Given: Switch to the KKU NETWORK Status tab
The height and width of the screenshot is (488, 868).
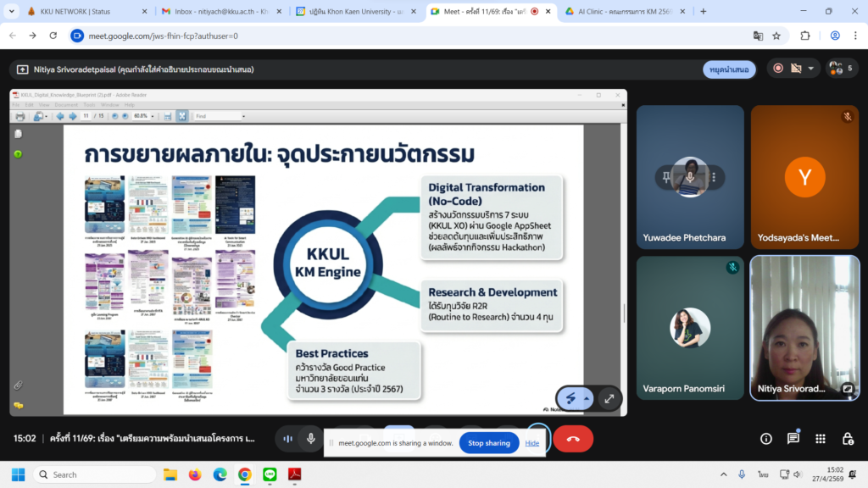Looking at the screenshot, I should pyautogui.click(x=76, y=12).
